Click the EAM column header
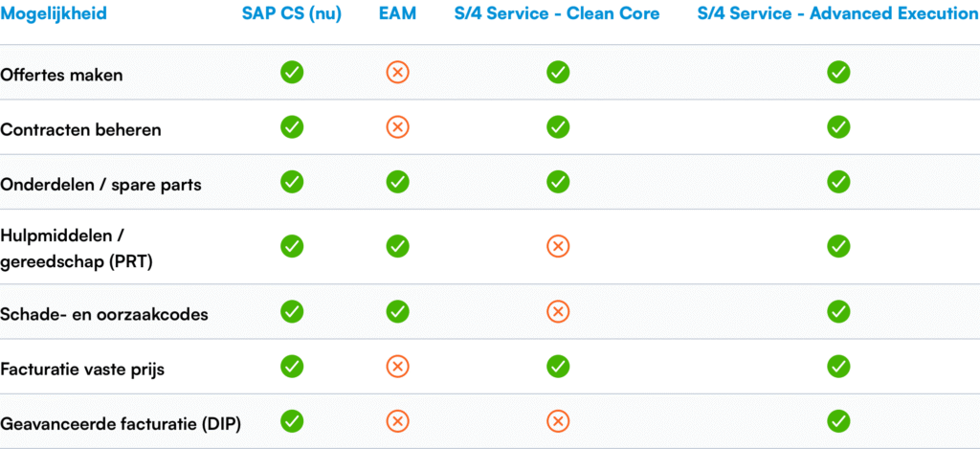 pos(397,13)
